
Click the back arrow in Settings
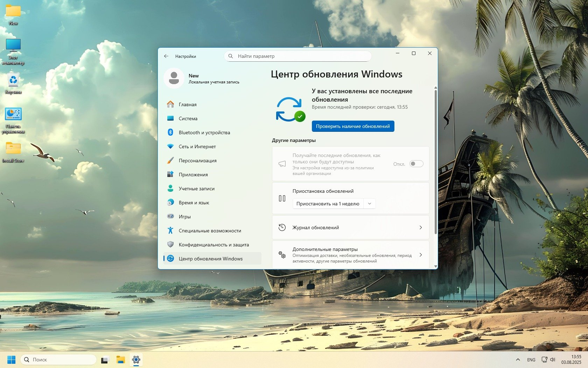[x=166, y=56]
